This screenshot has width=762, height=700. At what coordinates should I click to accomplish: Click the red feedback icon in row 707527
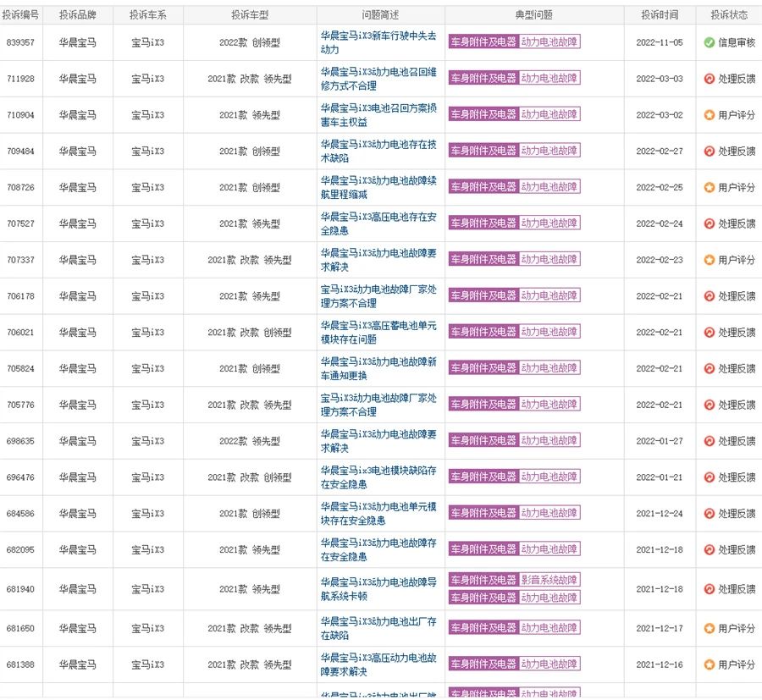click(x=709, y=224)
